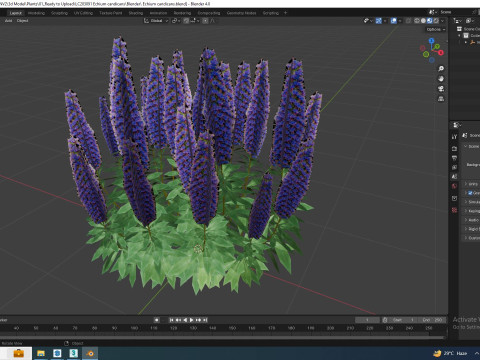Open the World properties tab
The height and width of the screenshot is (360, 480).
pos(454,186)
